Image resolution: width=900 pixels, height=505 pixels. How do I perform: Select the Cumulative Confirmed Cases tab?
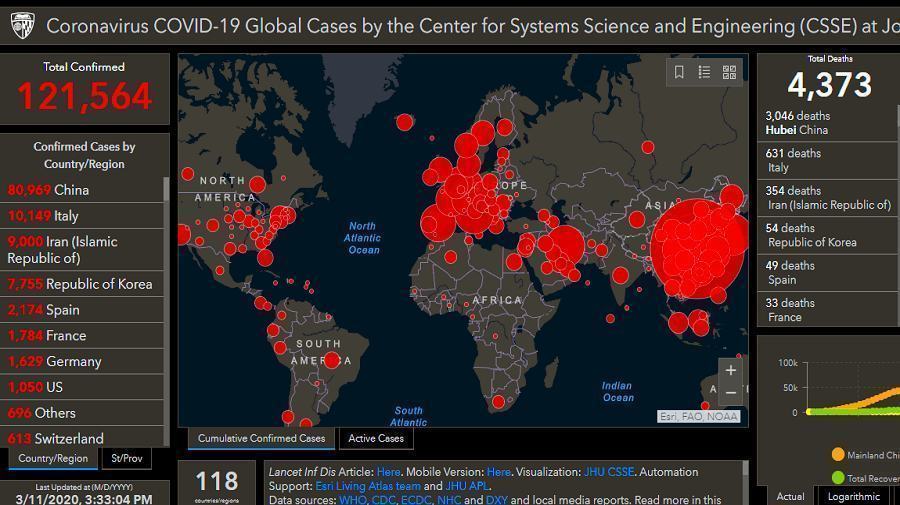(x=261, y=438)
